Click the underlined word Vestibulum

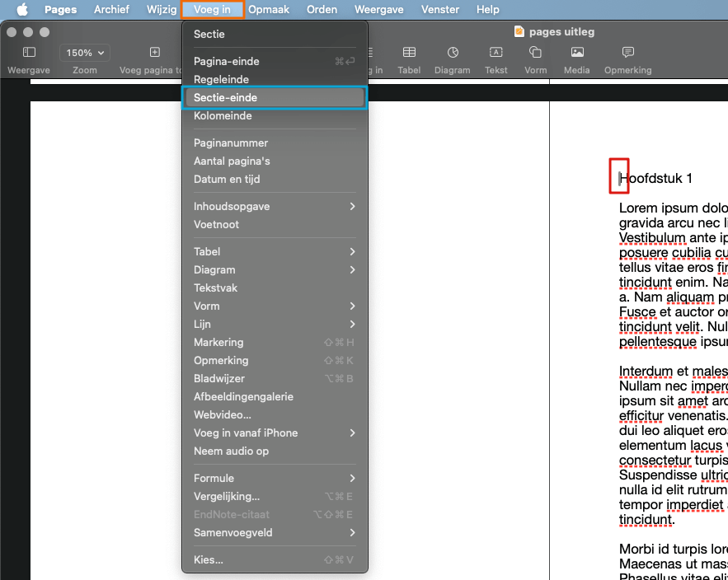point(652,237)
